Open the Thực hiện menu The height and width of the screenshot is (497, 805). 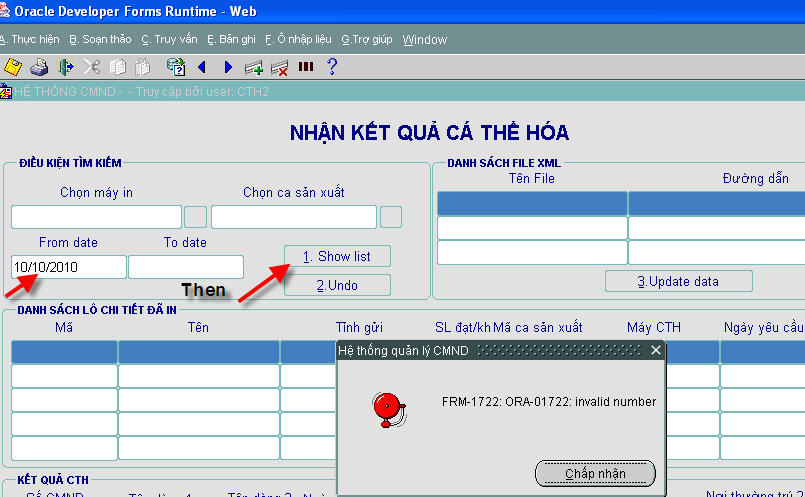pos(30,40)
